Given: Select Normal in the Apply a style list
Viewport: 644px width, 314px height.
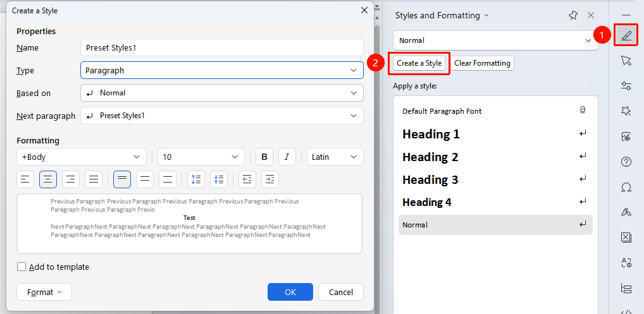Looking at the screenshot, I should (495, 225).
